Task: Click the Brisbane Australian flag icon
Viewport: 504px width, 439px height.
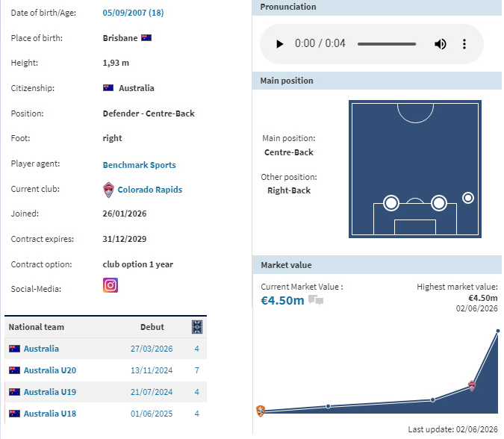Action: coord(146,38)
